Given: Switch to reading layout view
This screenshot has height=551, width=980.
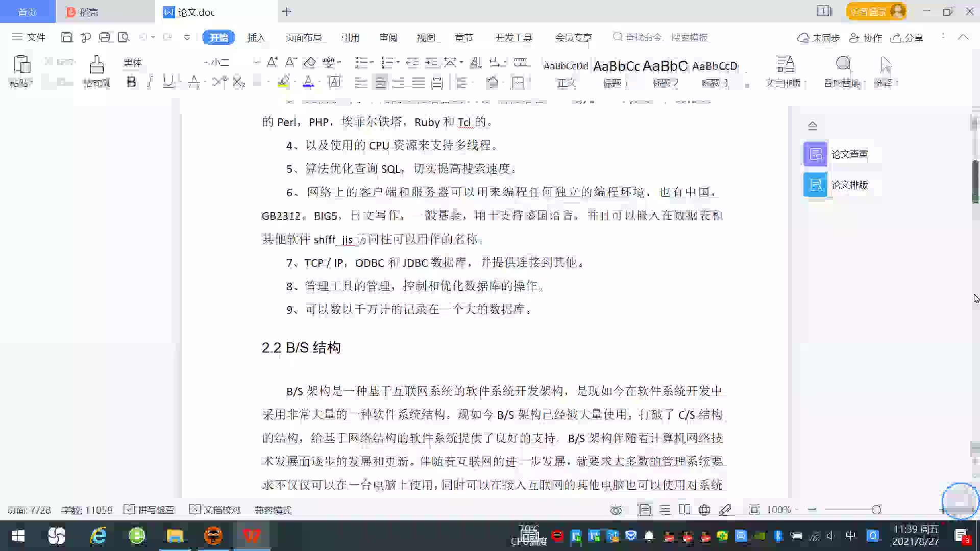Looking at the screenshot, I should point(684,510).
